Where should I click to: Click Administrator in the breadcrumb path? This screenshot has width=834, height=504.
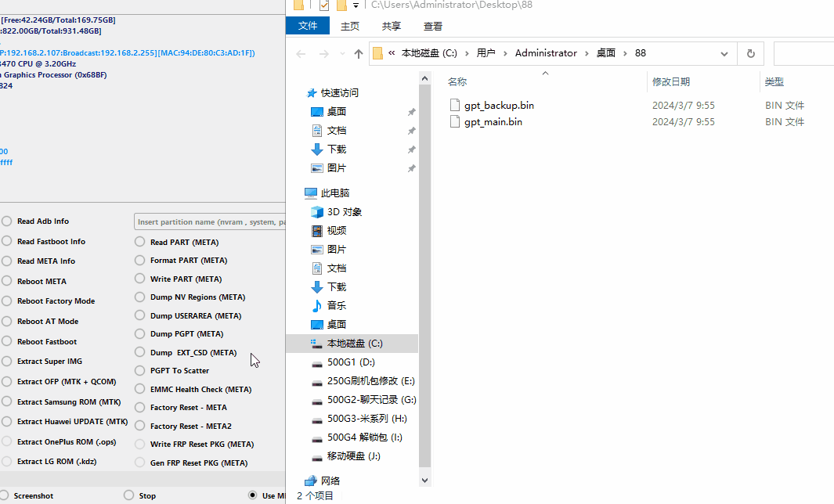546,53
